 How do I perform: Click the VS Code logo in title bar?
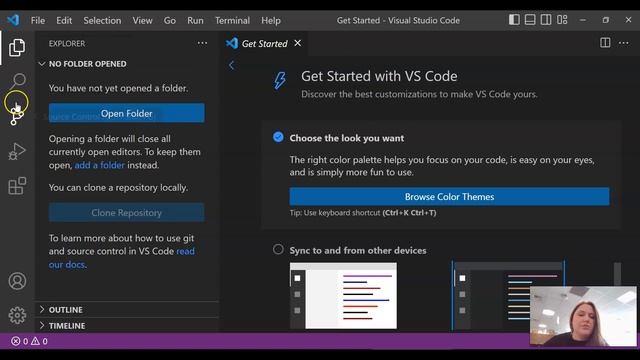point(13,20)
